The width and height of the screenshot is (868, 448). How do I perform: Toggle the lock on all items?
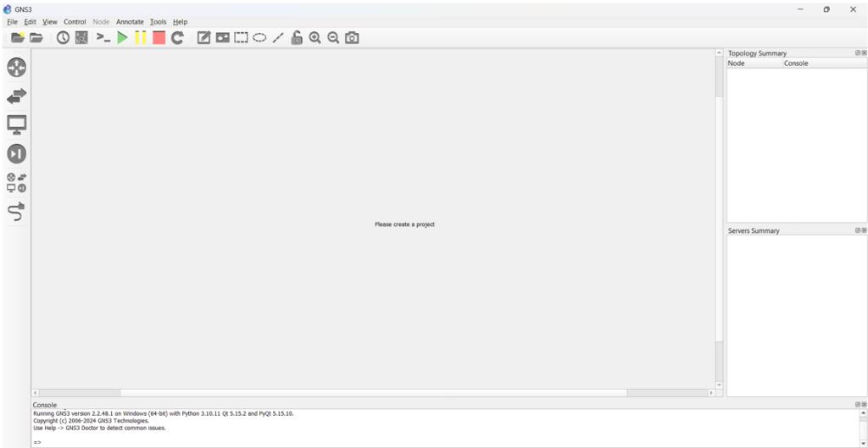[x=297, y=37]
